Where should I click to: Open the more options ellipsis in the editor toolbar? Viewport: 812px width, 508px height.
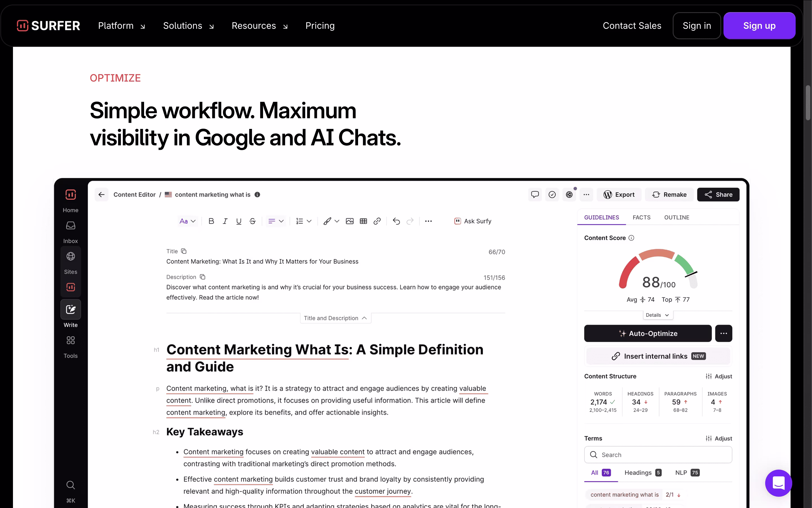pyautogui.click(x=429, y=221)
